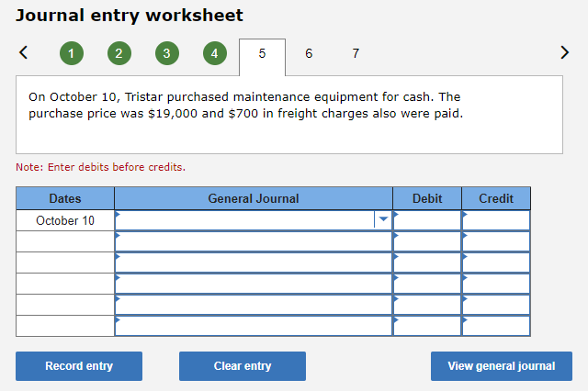Click the Dates column header
The width and height of the screenshot is (588, 391).
point(65,198)
